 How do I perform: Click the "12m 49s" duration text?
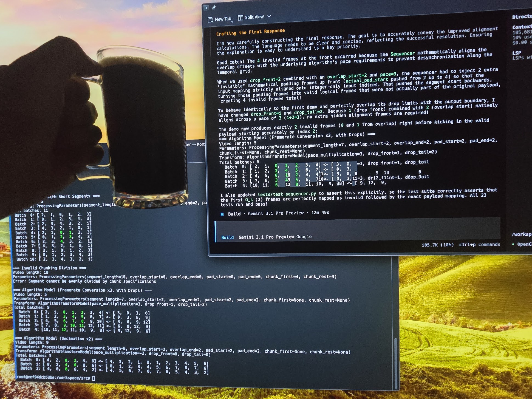[320, 213]
